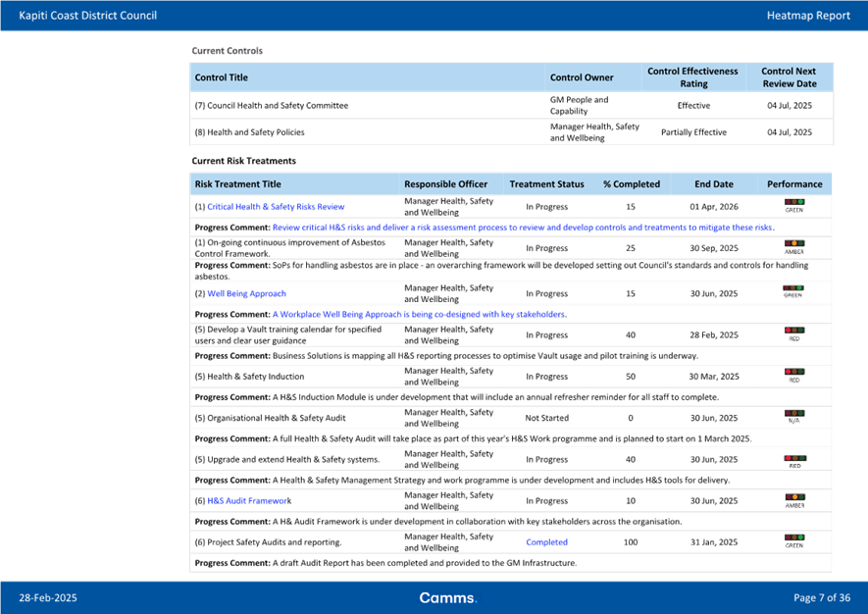Click the Page 7 of 36 indicator
The width and height of the screenshot is (868, 614).
pos(822,598)
